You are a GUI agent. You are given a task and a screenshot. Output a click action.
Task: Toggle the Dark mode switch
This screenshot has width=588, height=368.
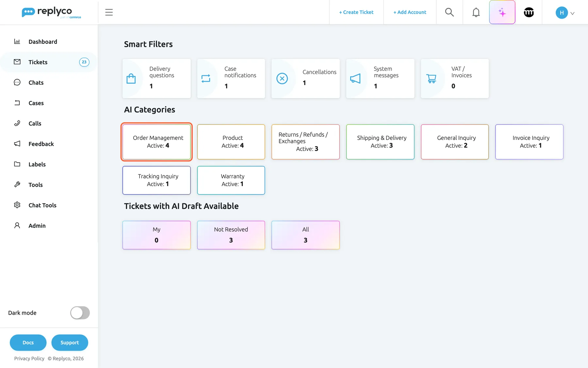pos(80,313)
